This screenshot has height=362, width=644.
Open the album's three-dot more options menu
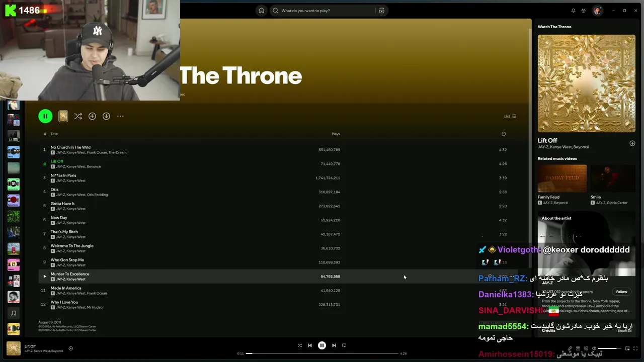[120, 116]
